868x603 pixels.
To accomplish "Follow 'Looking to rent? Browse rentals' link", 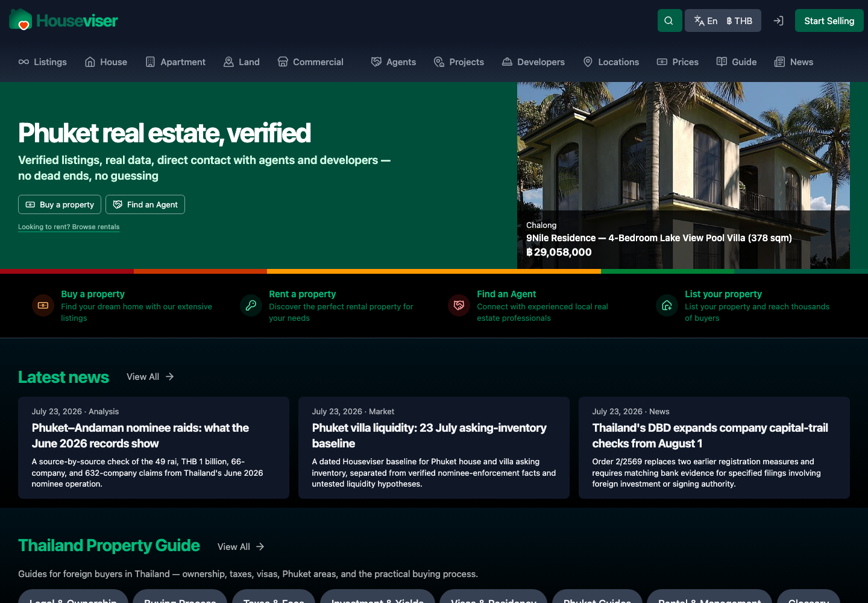I will point(69,227).
